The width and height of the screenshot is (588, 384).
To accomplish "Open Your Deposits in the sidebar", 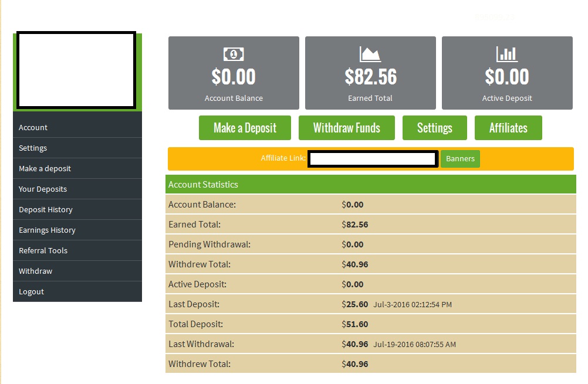I will point(43,189).
